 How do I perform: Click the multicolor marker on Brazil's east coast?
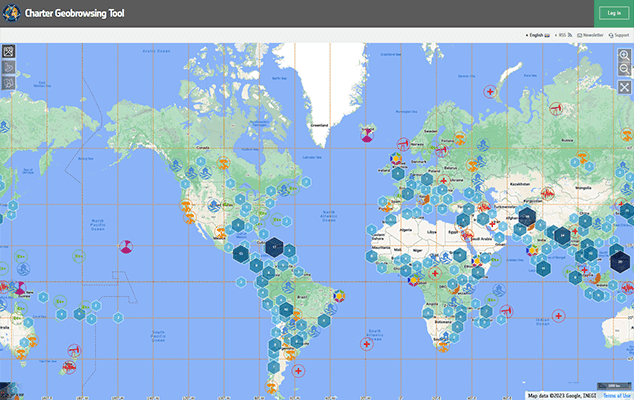pyautogui.click(x=339, y=296)
